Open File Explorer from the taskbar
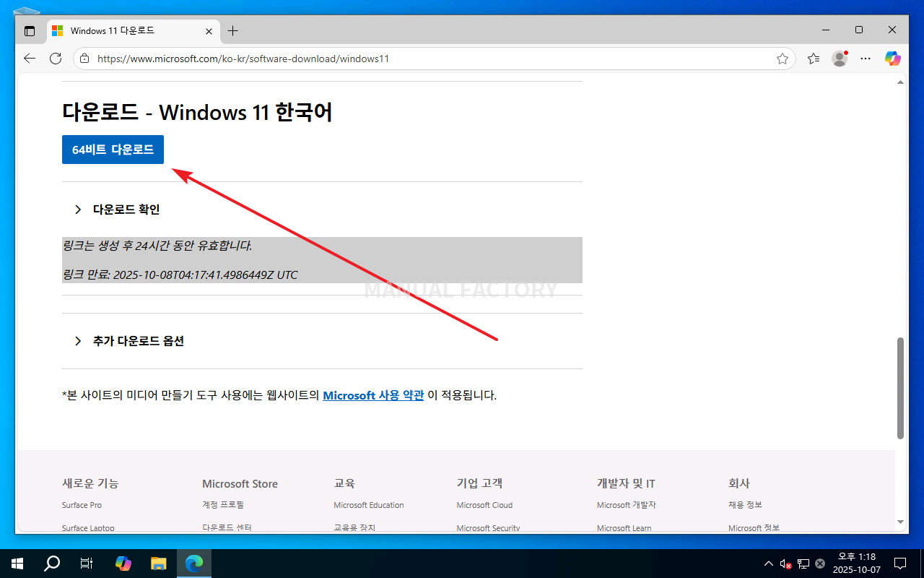This screenshot has width=924, height=578. pos(159,564)
